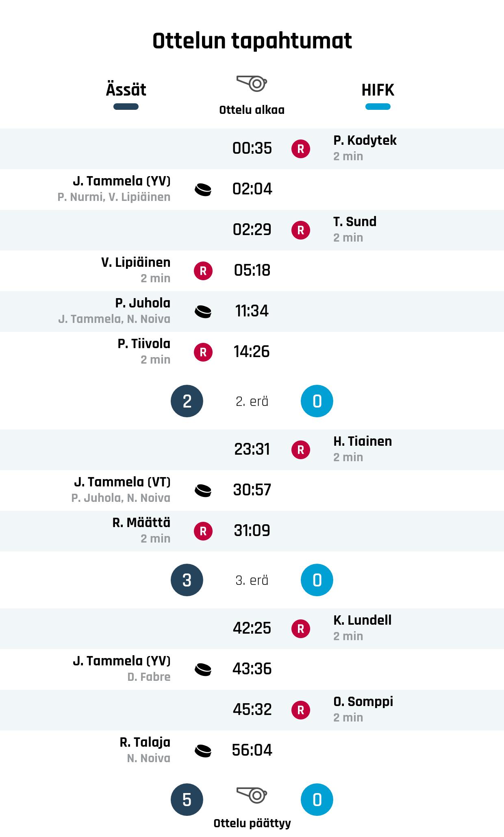Image resolution: width=504 pixels, height=837 pixels.
Task: Click V. Lipiäinen's penalty icon at 05:18
Action: pyautogui.click(x=203, y=271)
